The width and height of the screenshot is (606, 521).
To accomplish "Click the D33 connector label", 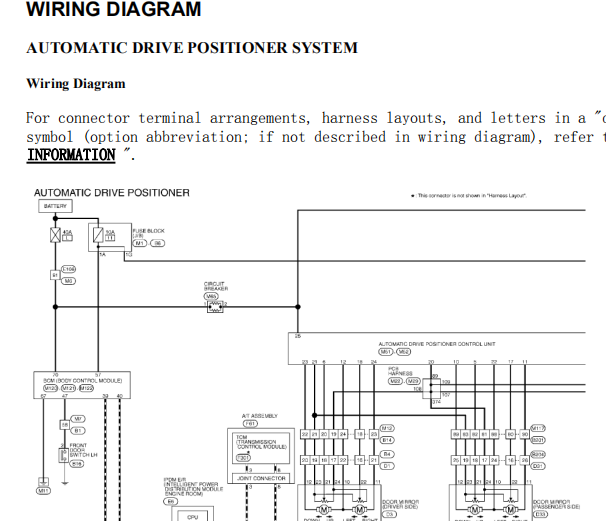I will (x=540, y=514).
